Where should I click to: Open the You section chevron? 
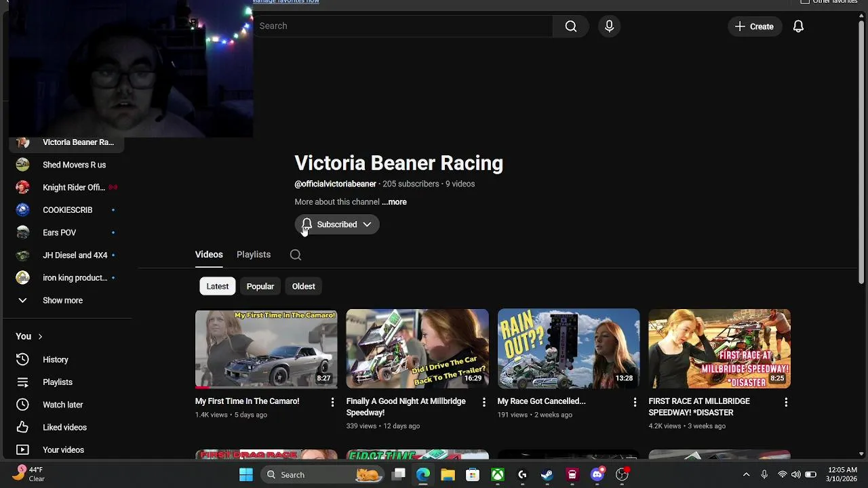[x=40, y=336]
